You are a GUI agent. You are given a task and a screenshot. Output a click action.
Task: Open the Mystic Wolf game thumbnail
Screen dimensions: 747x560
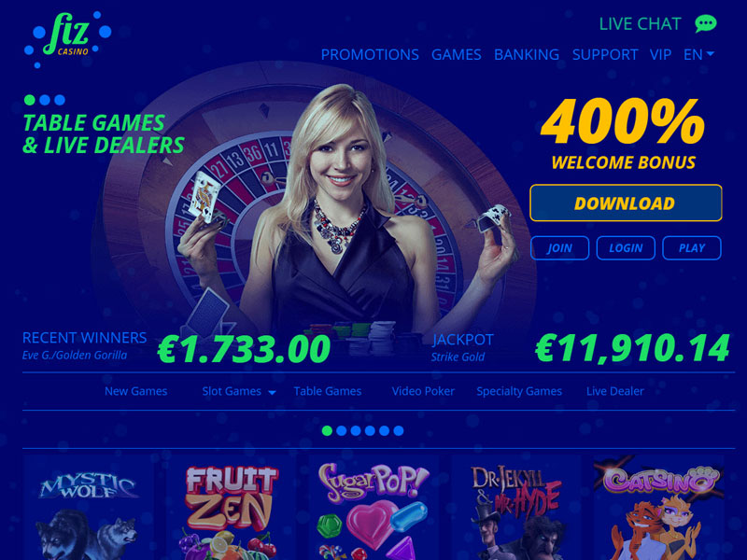(88, 508)
